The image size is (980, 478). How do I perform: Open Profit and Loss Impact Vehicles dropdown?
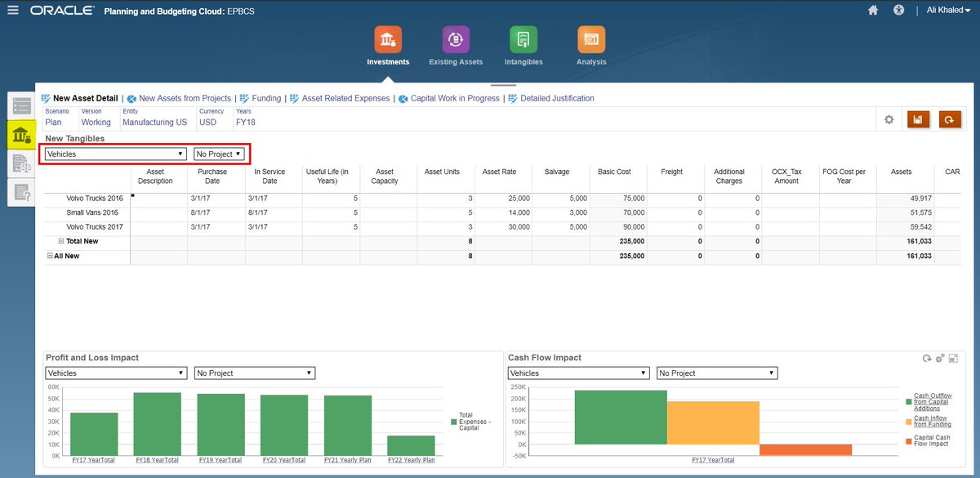pos(116,373)
